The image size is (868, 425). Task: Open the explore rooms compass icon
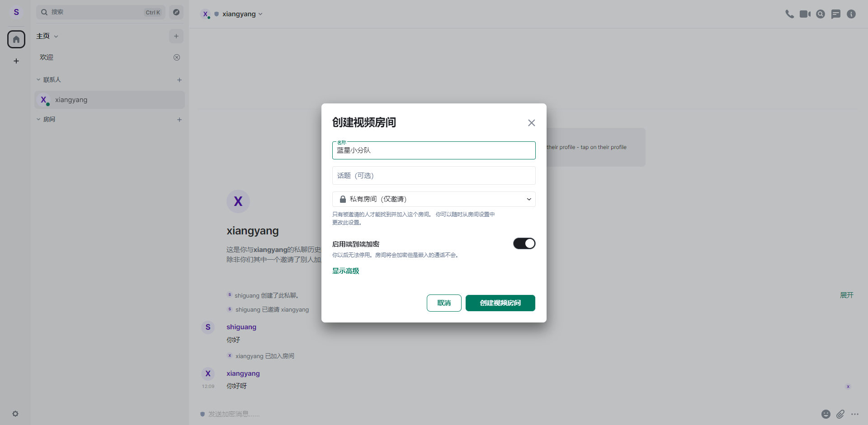[x=176, y=12]
